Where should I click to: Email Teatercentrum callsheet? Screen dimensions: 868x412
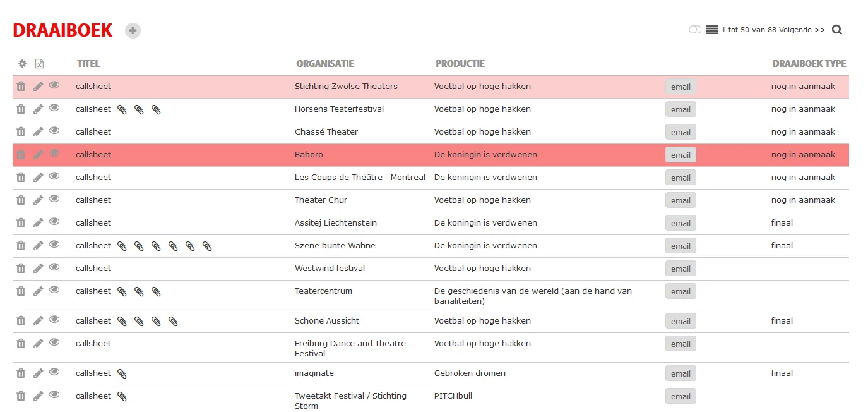click(x=681, y=291)
